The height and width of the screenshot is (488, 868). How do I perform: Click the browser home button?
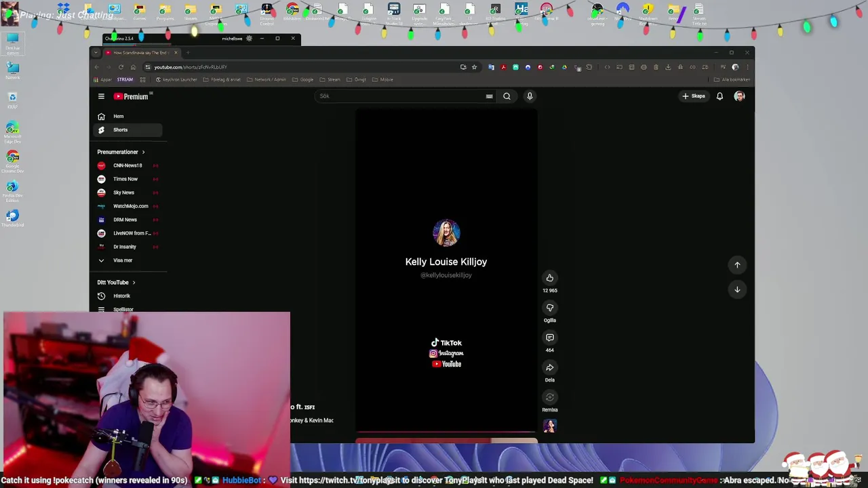click(x=133, y=67)
